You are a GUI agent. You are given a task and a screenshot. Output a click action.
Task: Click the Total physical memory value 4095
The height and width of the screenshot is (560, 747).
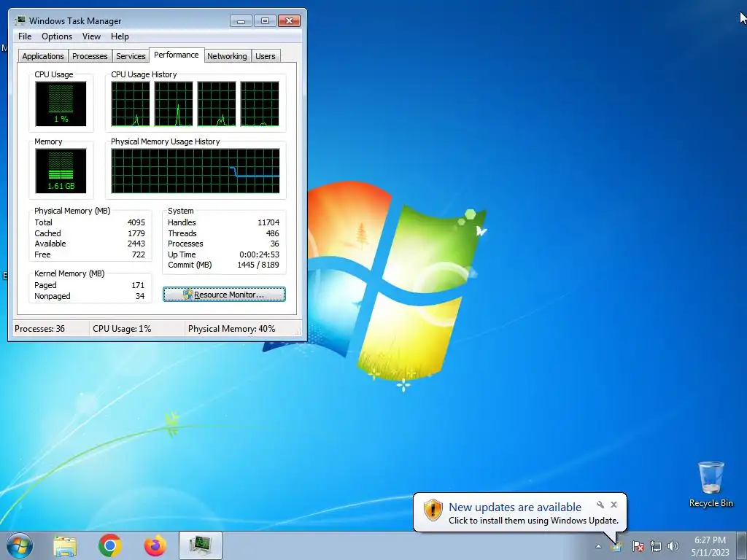(136, 222)
